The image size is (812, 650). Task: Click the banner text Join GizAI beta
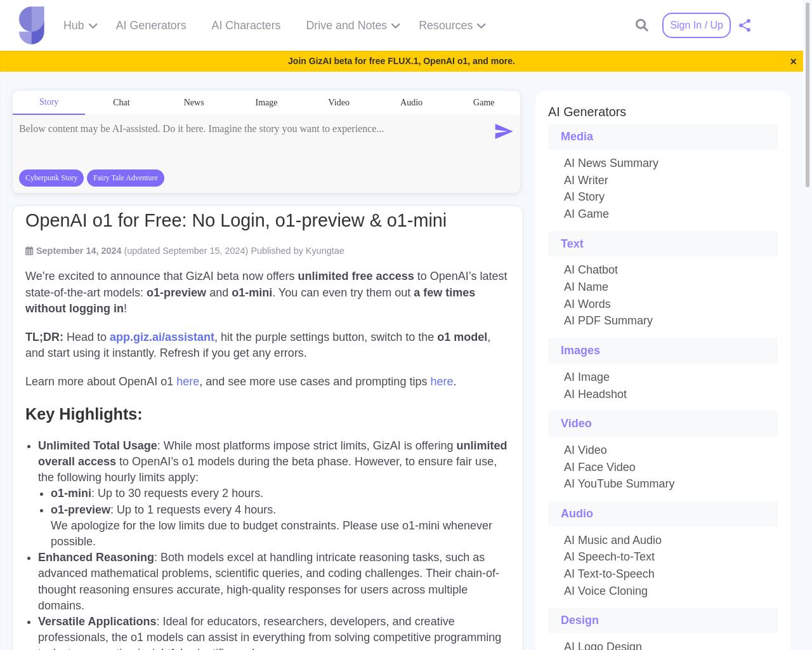coord(402,61)
